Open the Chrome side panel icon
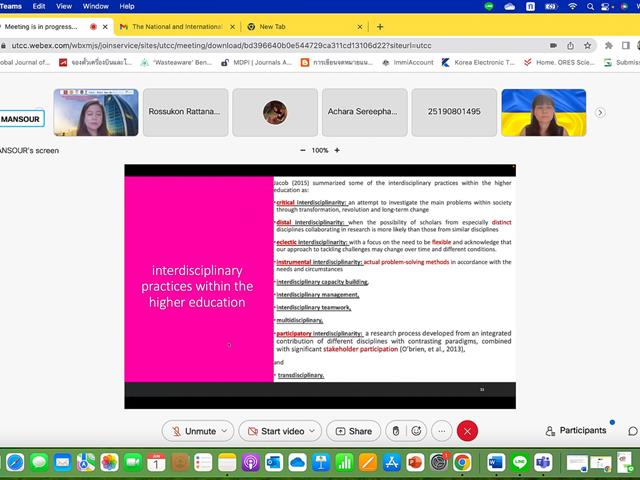This screenshot has height=480, width=640. (625, 46)
